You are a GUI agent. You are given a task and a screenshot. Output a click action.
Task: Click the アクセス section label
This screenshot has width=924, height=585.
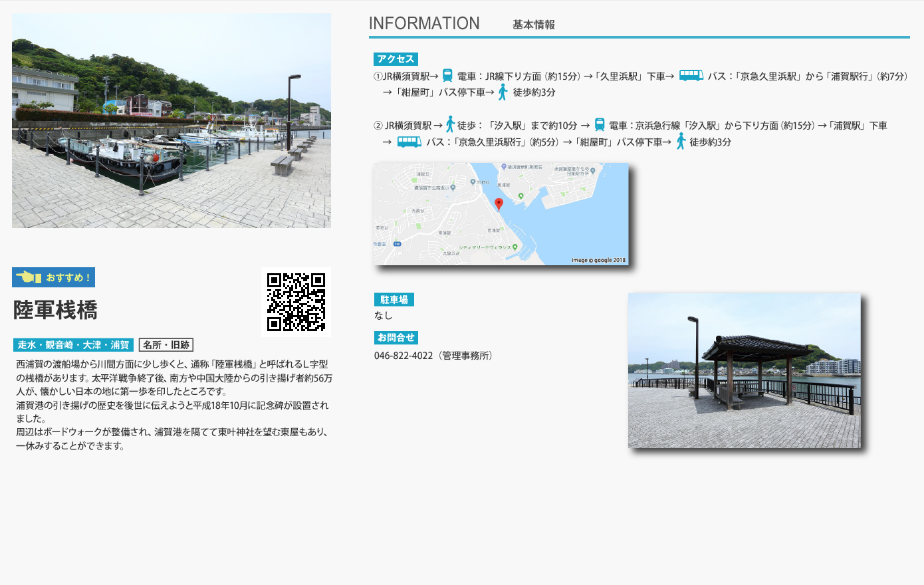(x=396, y=59)
